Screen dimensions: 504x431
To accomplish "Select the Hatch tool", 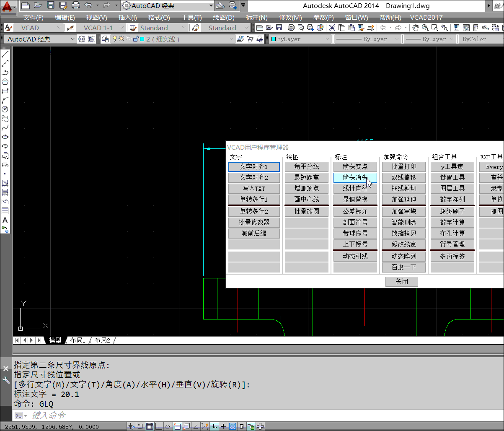I will click(5, 183).
